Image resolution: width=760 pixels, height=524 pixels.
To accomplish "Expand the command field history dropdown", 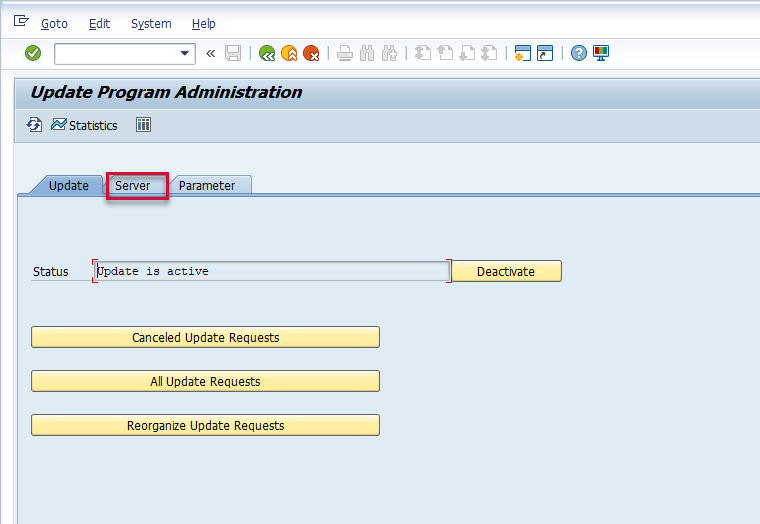I will pos(185,54).
